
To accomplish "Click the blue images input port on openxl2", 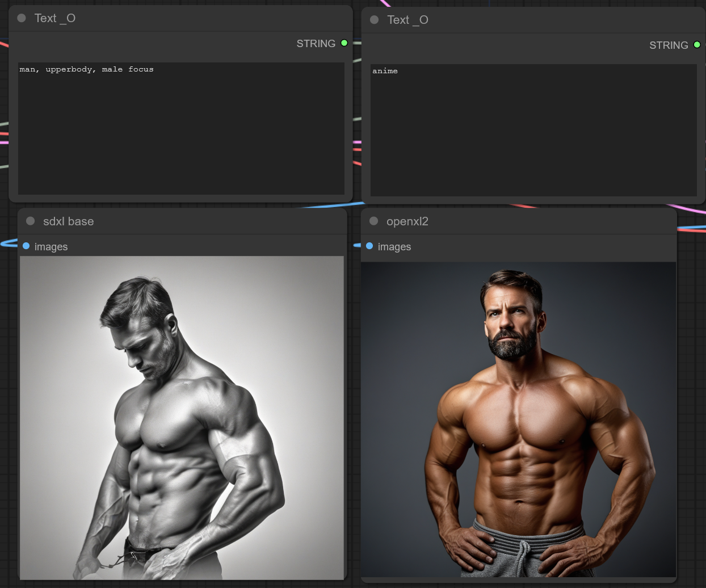I will click(369, 246).
